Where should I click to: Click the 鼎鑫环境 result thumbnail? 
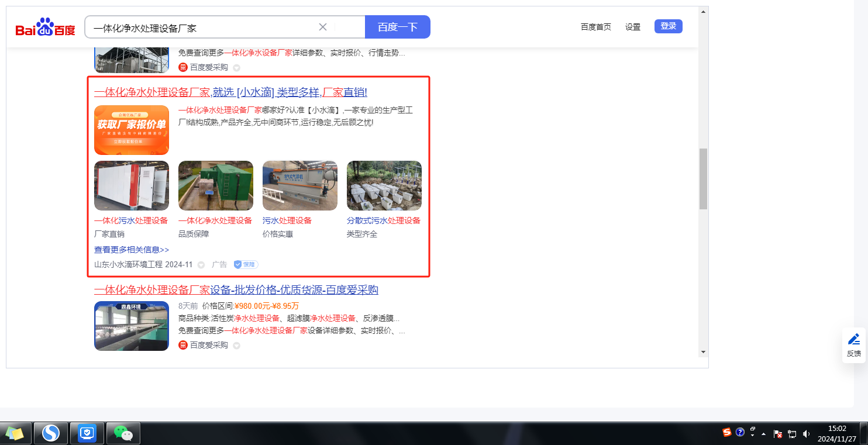[x=132, y=326]
